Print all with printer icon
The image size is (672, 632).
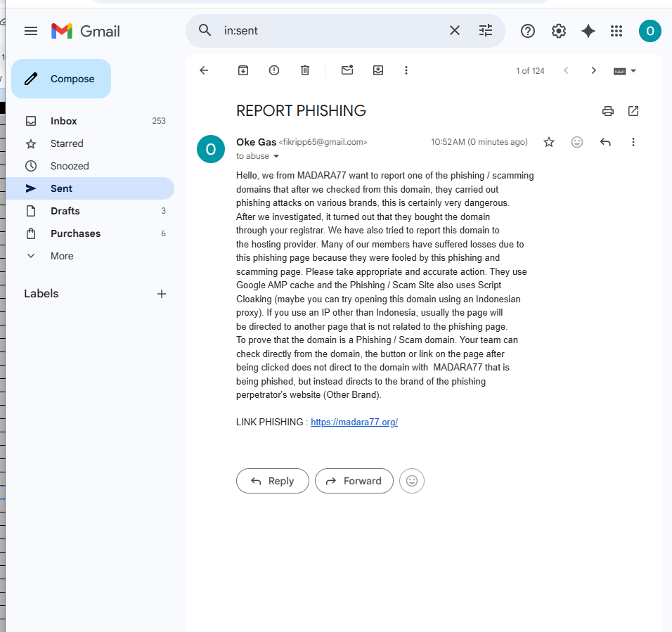click(x=608, y=111)
